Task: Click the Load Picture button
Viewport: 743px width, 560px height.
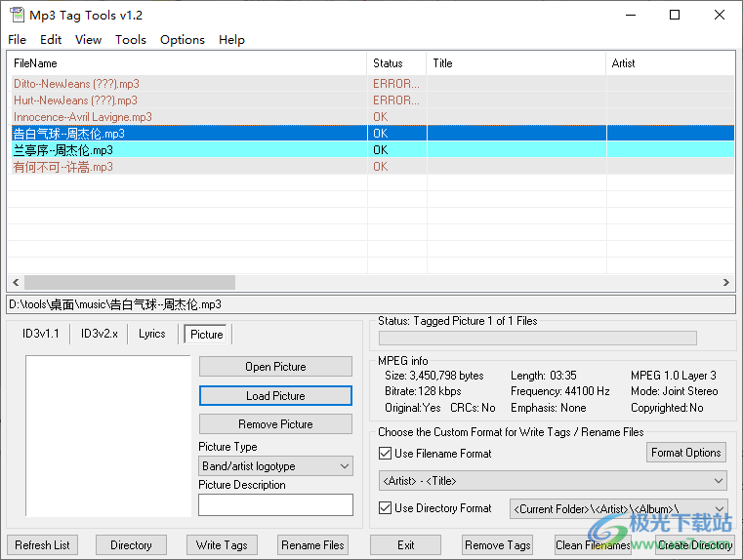Action: (275, 396)
